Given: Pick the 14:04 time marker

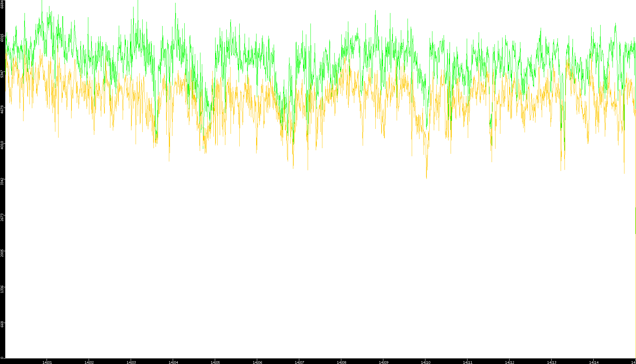Looking at the screenshot, I should pyautogui.click(x=173, y=362).
